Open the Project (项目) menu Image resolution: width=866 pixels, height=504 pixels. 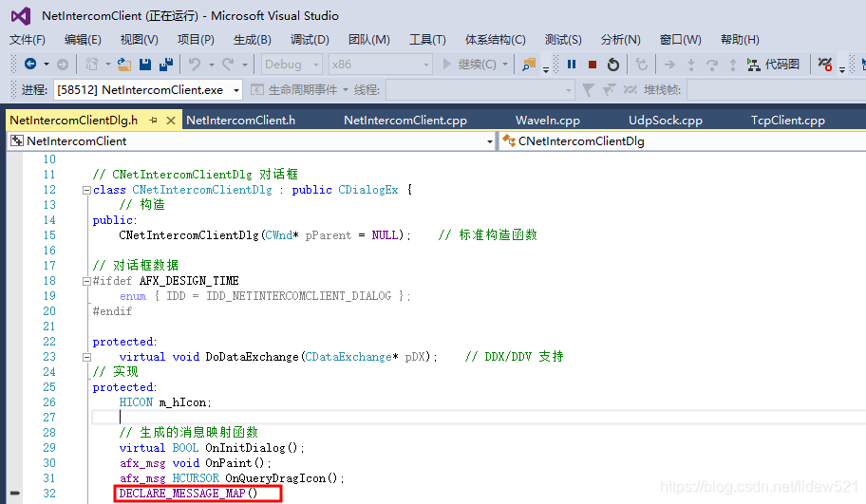196,40
